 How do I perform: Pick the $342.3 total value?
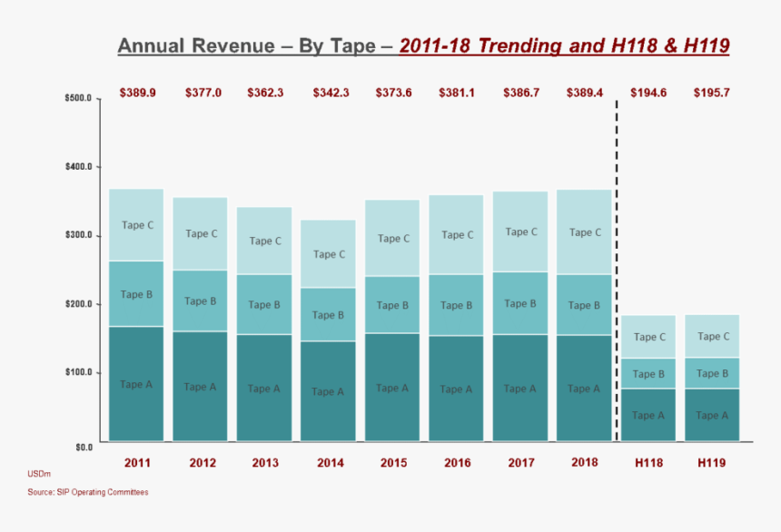331,93
